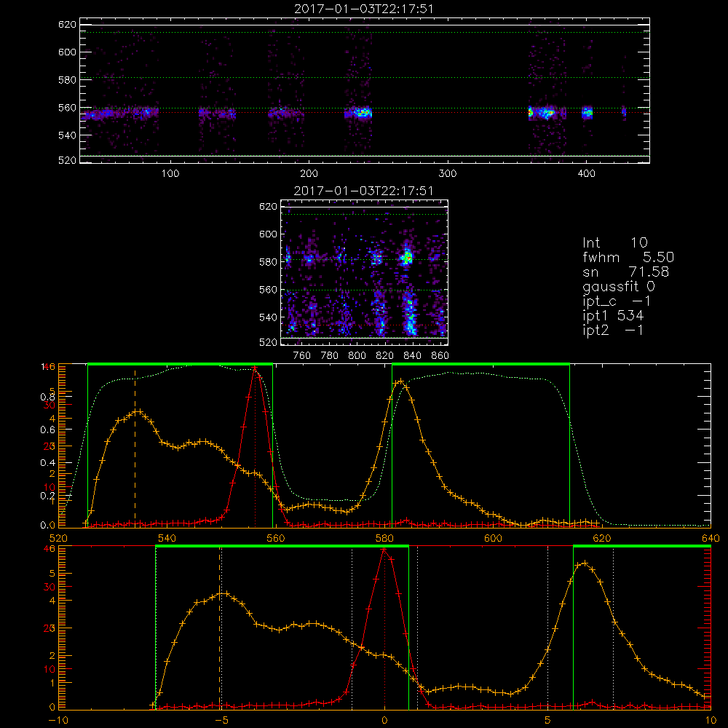Image resolution: width=728 pixels, height=728 pixels.
Task: Click the orange curve peak near 6 in bottom plot
Action: point(585,563)
